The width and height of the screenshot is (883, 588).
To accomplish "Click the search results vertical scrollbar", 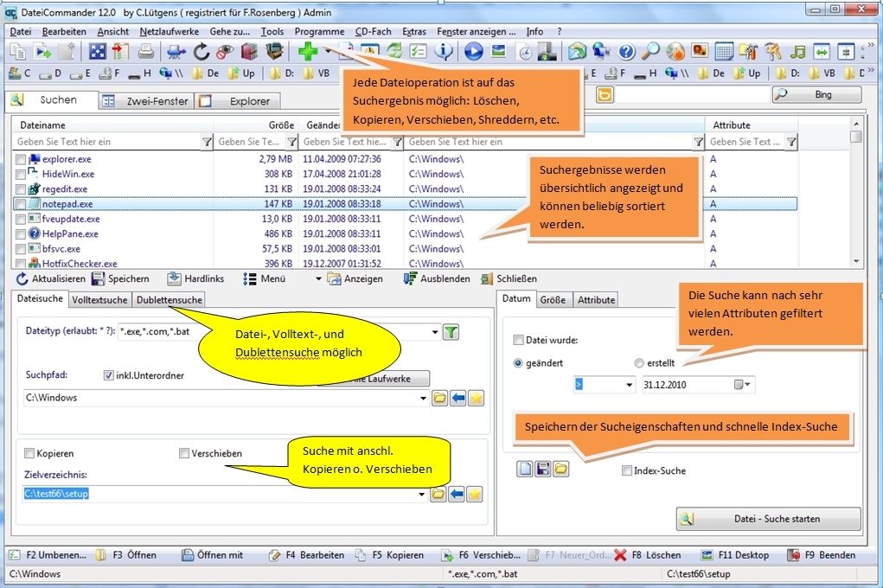I will (x=856, y=199).
